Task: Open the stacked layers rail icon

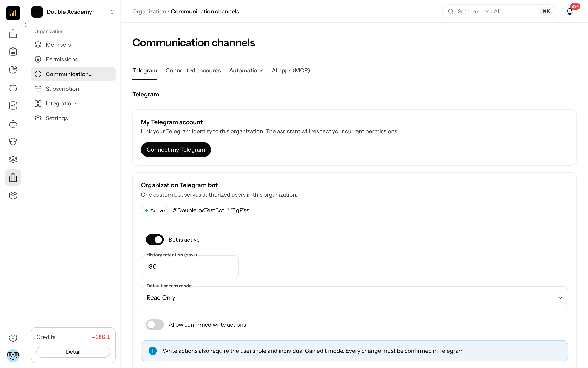Action: [x=13, y=159]
